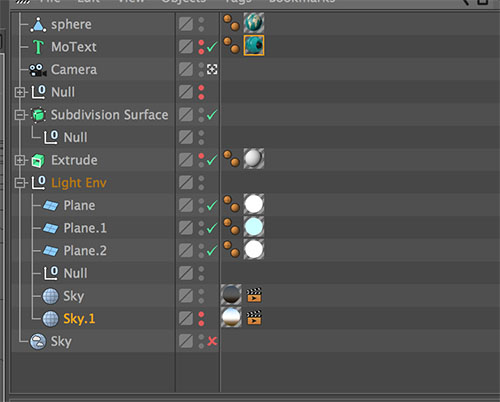Image resolution: width=500 pixels, height=402 pixels.
Task: Click the null icon of Subdivision Surface's child Null
Action: click(x=51, y=137)
